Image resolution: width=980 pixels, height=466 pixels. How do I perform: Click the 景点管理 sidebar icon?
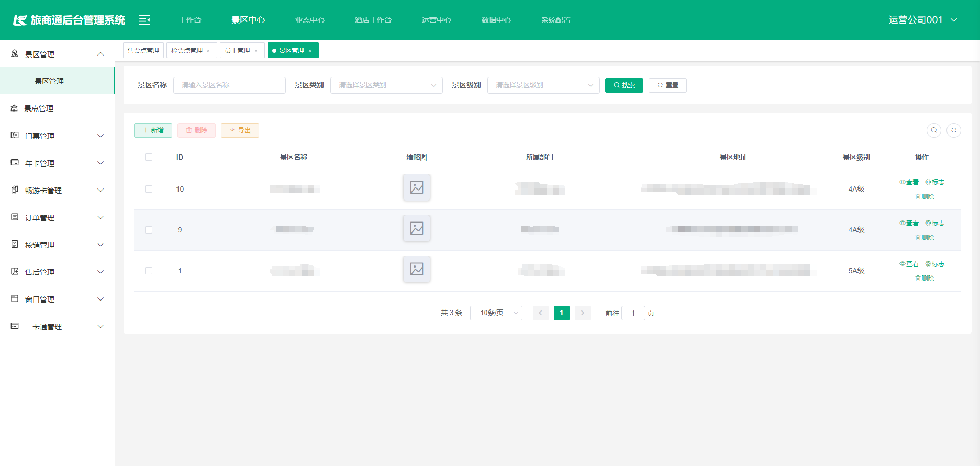(x=15, y=108)
